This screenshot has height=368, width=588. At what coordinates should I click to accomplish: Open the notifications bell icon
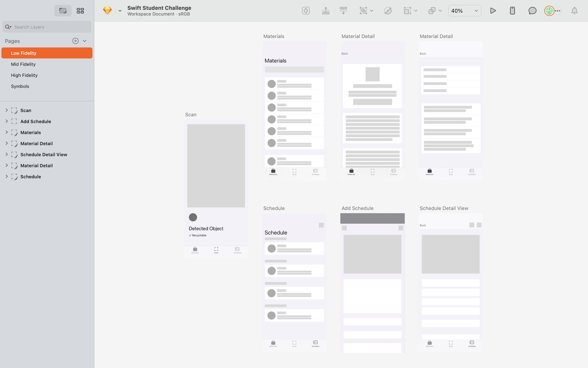coord(574,11)
